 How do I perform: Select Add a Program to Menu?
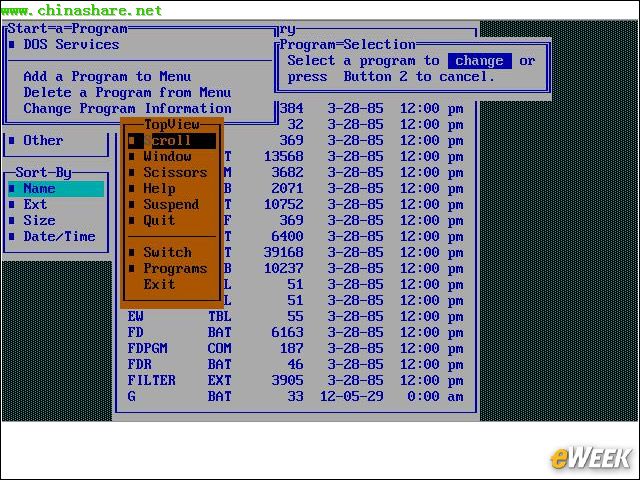click(x=107, y=76)
